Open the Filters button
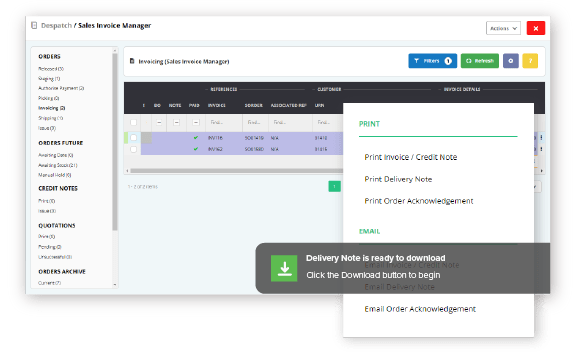580x360 pixels. point(432,61)
